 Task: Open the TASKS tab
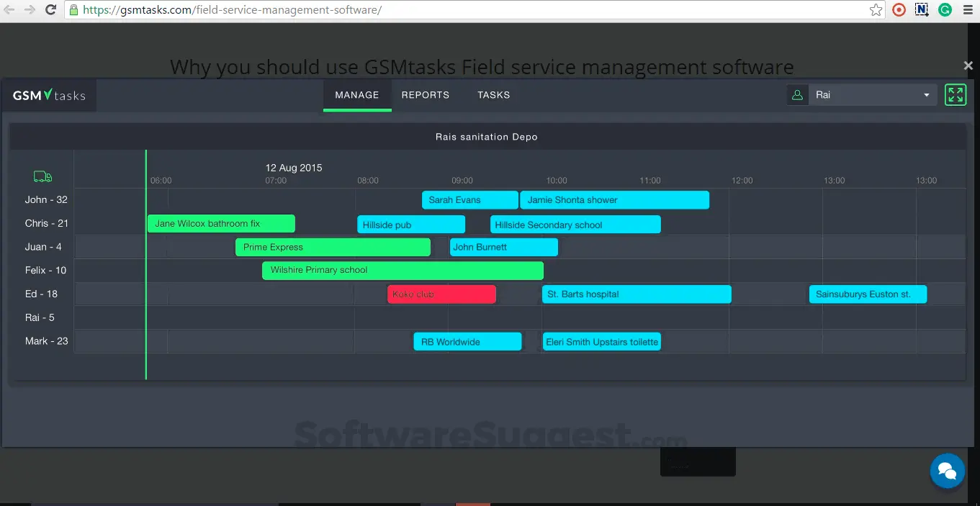tap(494, 94)
